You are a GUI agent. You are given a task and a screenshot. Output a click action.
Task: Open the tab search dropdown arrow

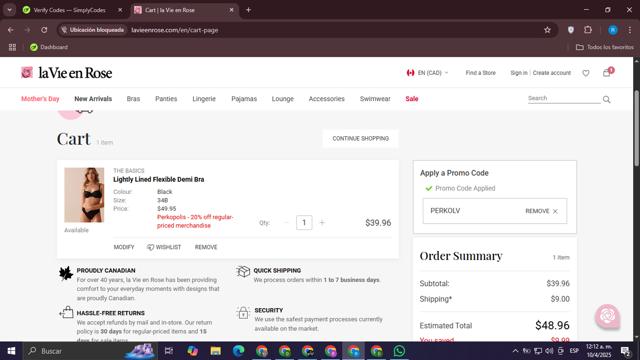[x=9, y=10]
